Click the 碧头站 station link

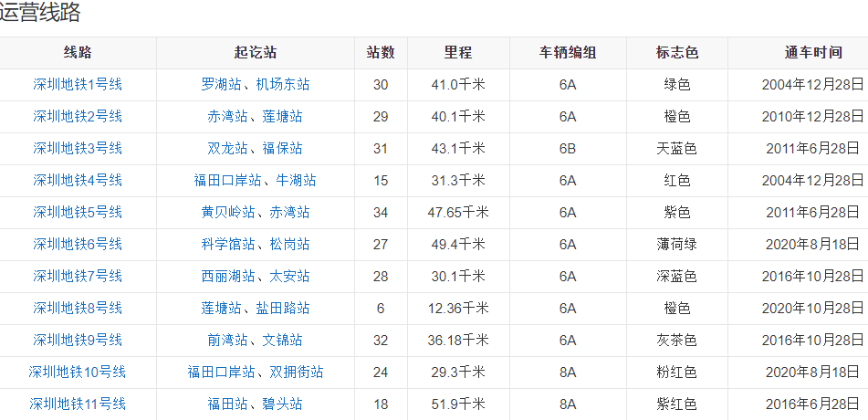(x=283, y=404)
